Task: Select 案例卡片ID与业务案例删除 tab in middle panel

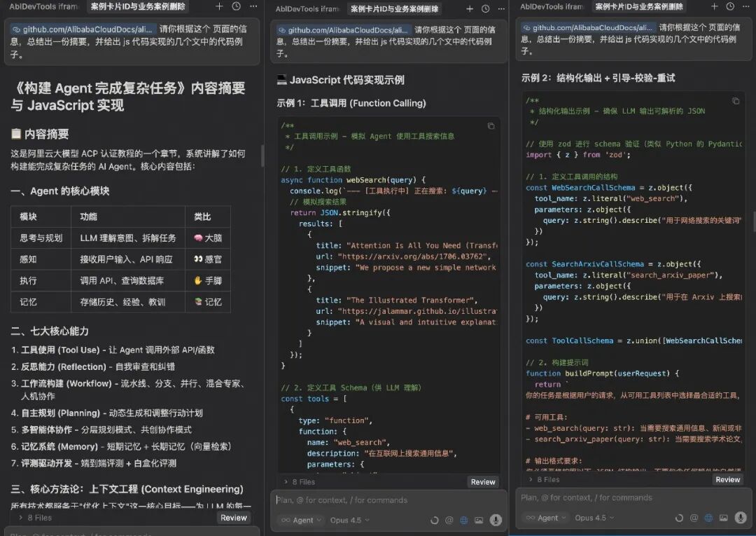Action: pos(394,8)
